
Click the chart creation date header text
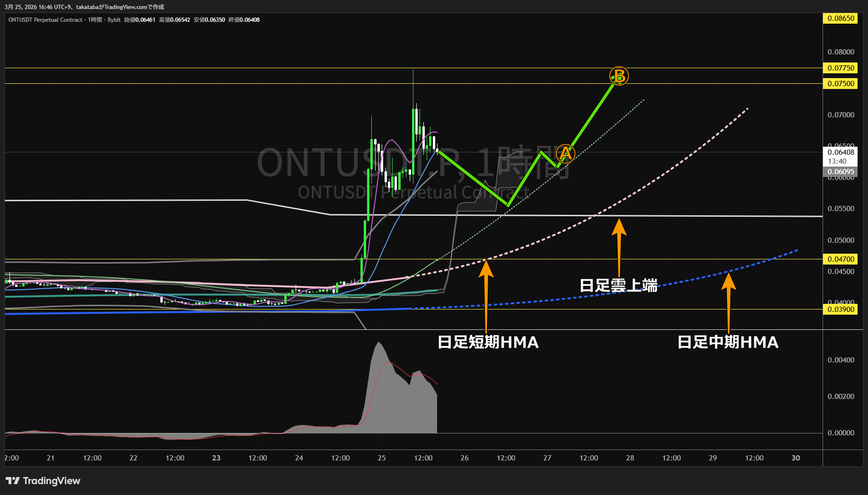[x=85, y=7]
